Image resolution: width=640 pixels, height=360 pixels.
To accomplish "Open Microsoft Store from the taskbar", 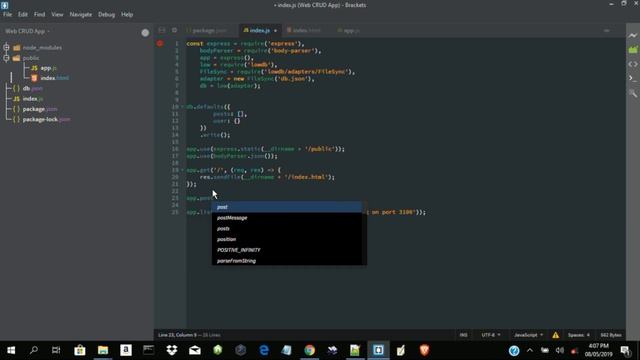I will pos(80,350).
